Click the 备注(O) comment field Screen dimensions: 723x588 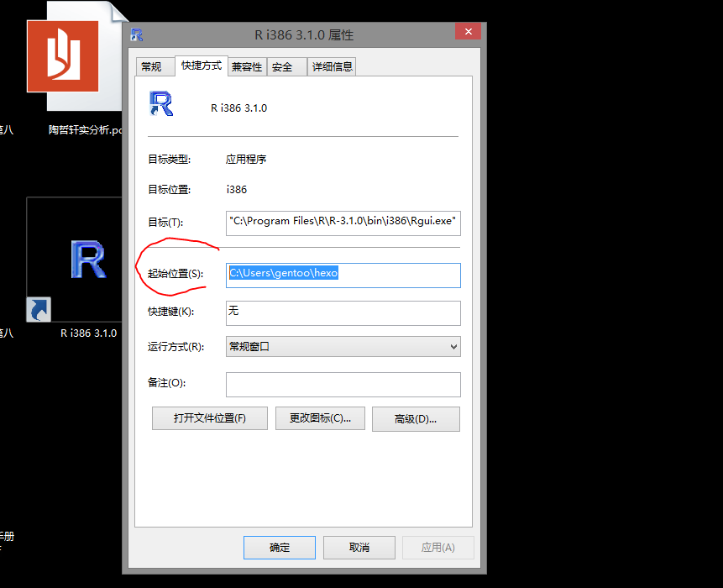pyautogui.click(x=343, y=385)
